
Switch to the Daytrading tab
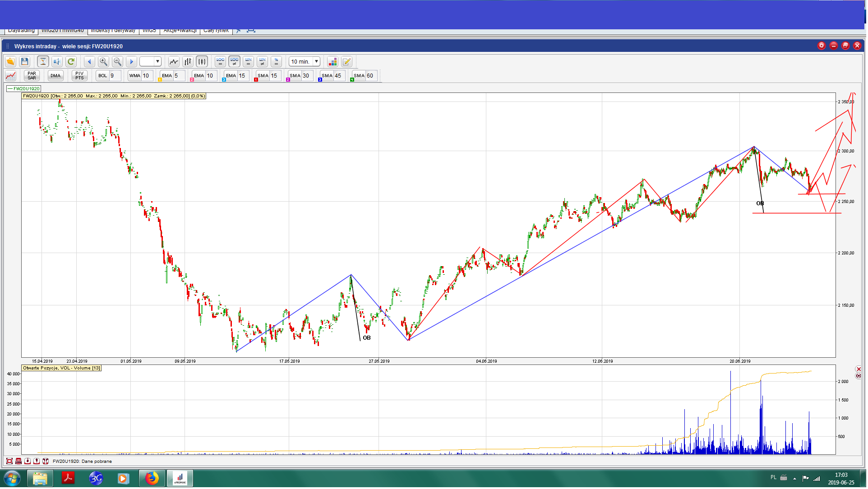click(x=21, y=31)
